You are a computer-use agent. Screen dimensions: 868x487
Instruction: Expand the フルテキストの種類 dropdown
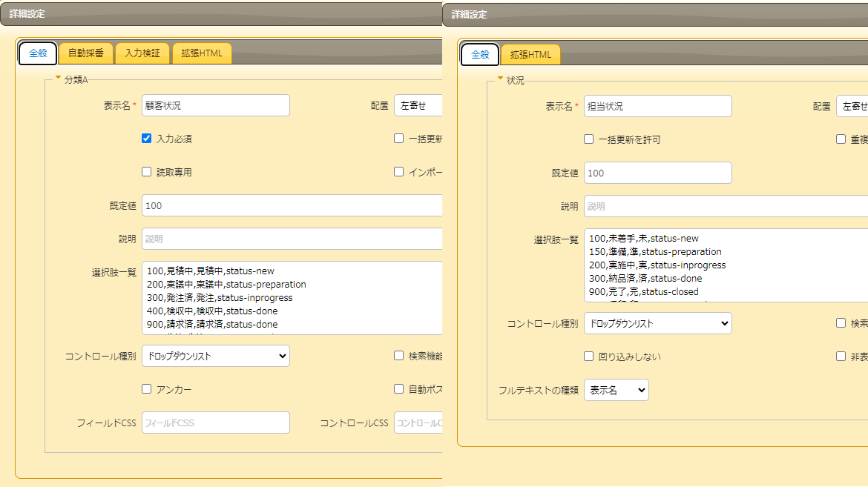point(616,390)
